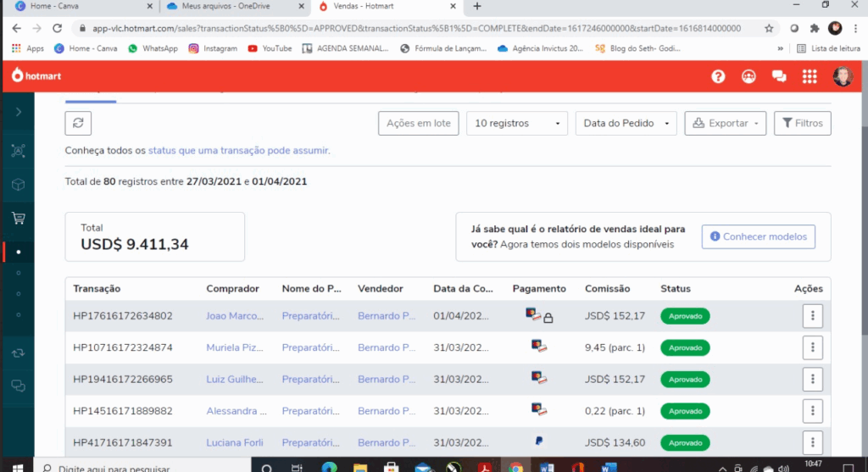This screenshot has width=868, height=472.
Task: Open the apps grid icon in header
Action: pos(810,76)
